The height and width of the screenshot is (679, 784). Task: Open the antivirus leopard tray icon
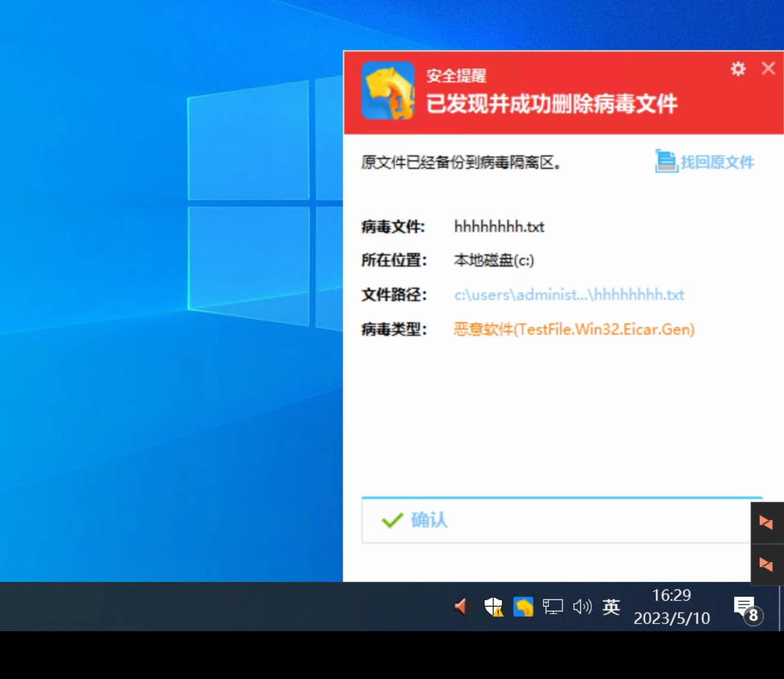click(x=523, y=606)
